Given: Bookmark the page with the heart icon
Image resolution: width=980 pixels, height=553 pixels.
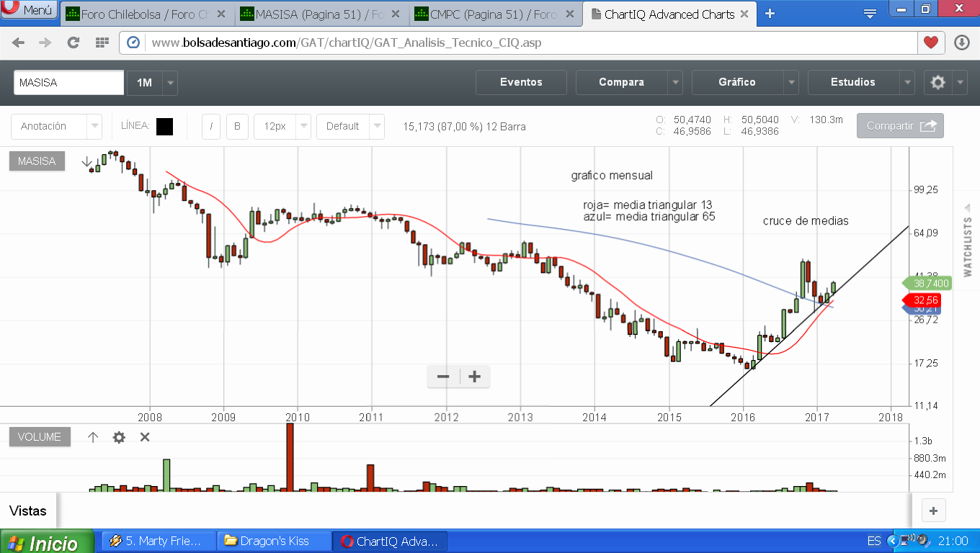Looking at the screenshot, I should 931,42.
